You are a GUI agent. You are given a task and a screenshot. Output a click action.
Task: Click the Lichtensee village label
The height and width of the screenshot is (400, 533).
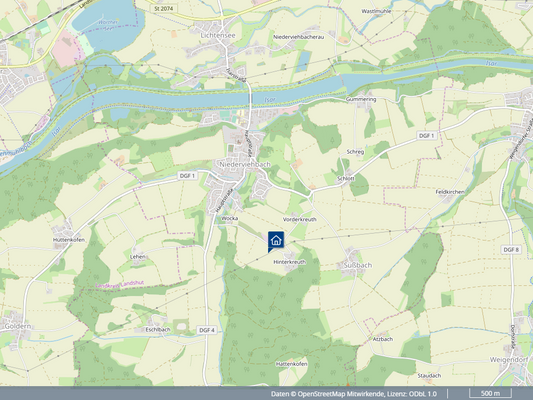[x=218, y=35]
